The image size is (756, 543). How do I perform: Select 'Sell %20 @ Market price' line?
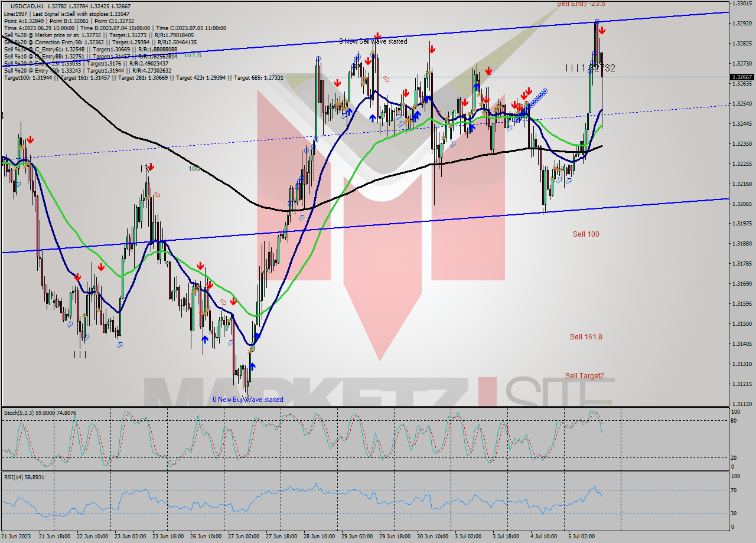pos(100,35)
